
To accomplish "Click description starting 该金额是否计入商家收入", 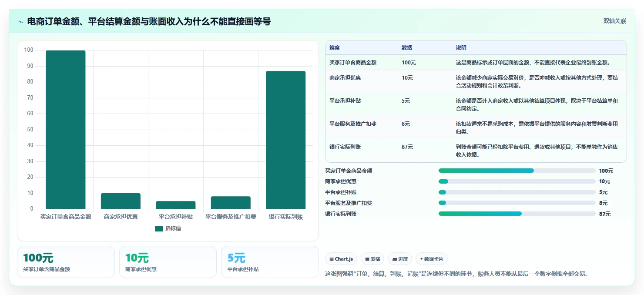I will [537, 104].
